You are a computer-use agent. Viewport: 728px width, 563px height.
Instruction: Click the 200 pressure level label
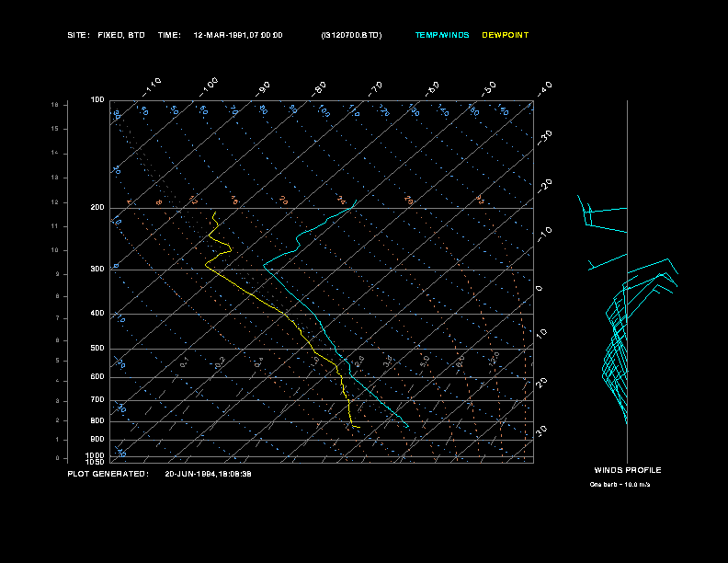97,208
